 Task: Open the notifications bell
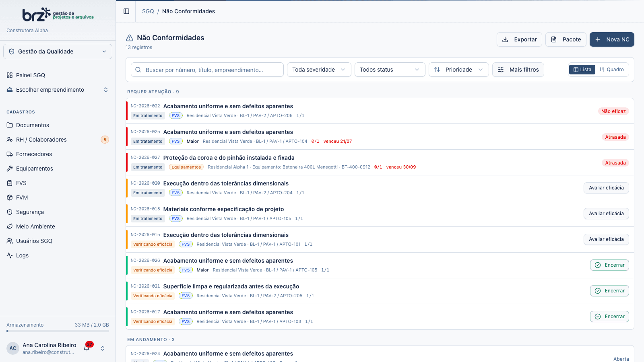click(87, 348)
